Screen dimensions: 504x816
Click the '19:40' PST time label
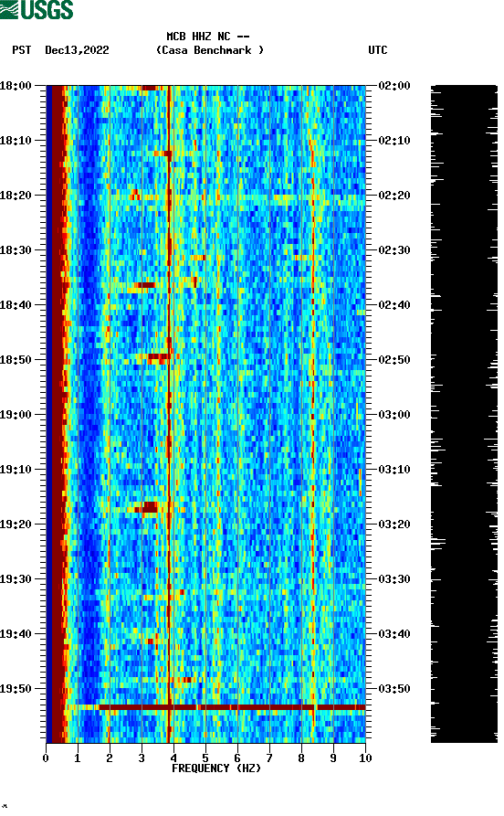coord(16,634)
